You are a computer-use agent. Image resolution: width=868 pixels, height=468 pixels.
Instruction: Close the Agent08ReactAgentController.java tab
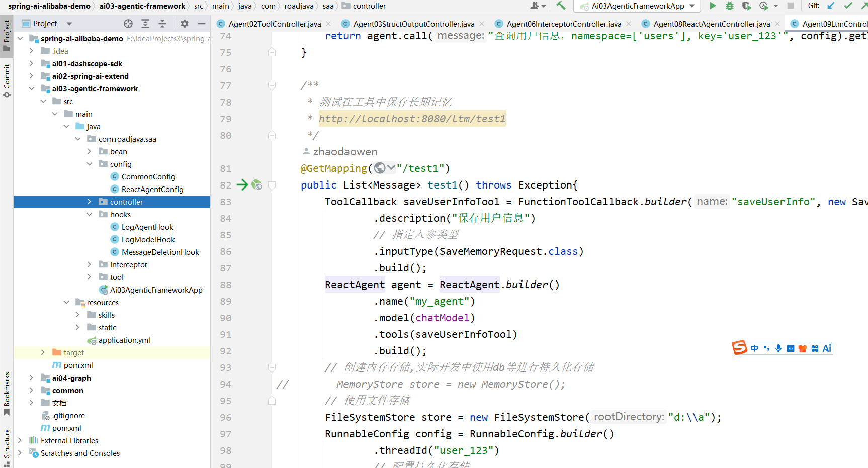click(x=777, y=24)
